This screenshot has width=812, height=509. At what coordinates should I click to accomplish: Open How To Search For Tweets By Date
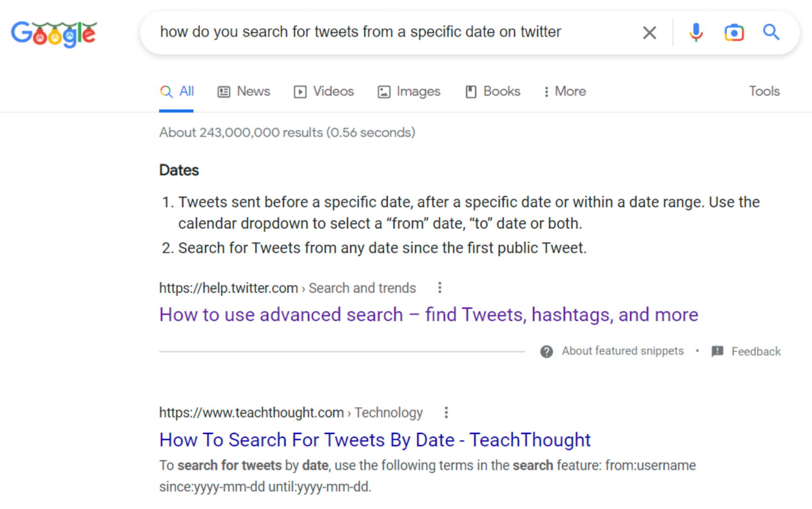click(x=375, y=440)
